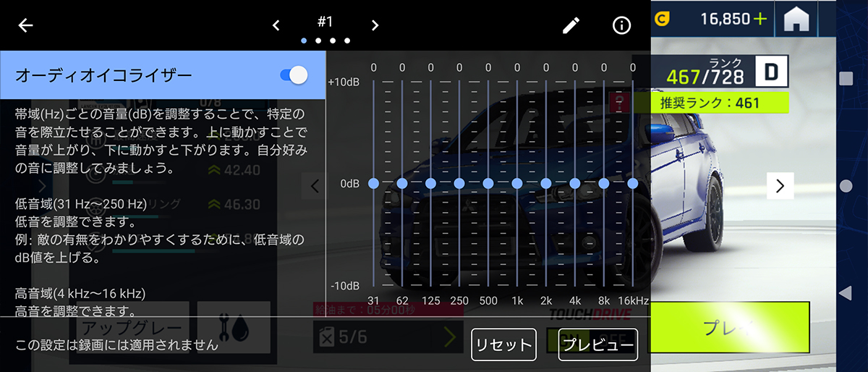Click the 31 Hz band slider handle
Viewport: 868px width, 372px height.
pyautogui.click(x=373, y=184)
